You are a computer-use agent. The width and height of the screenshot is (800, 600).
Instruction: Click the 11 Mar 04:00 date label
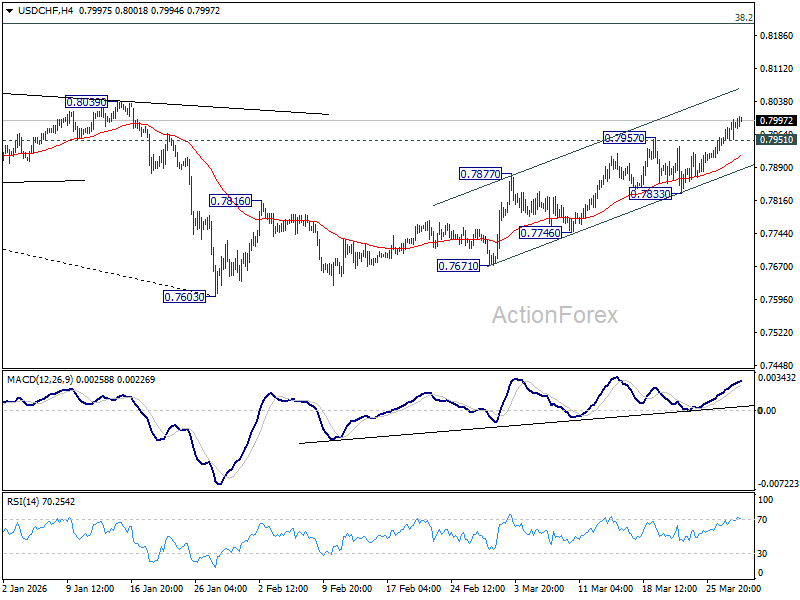click(605, 589)
